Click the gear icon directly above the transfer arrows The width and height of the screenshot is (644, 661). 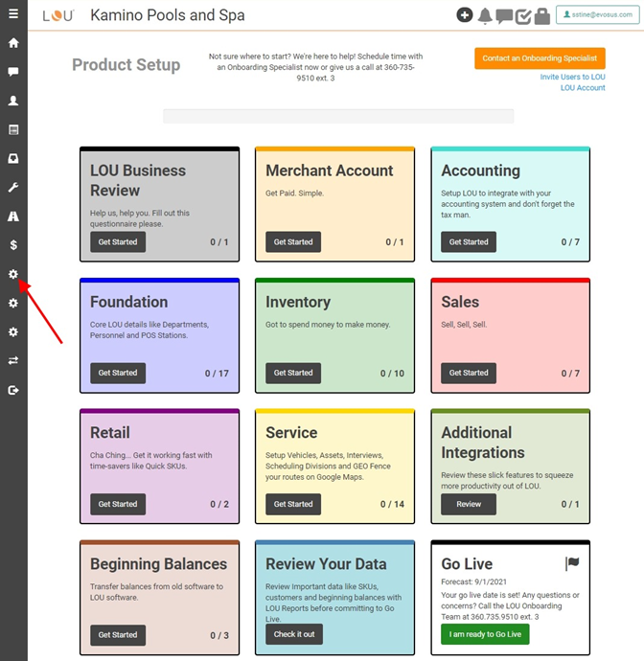click(x=13, y=331)
